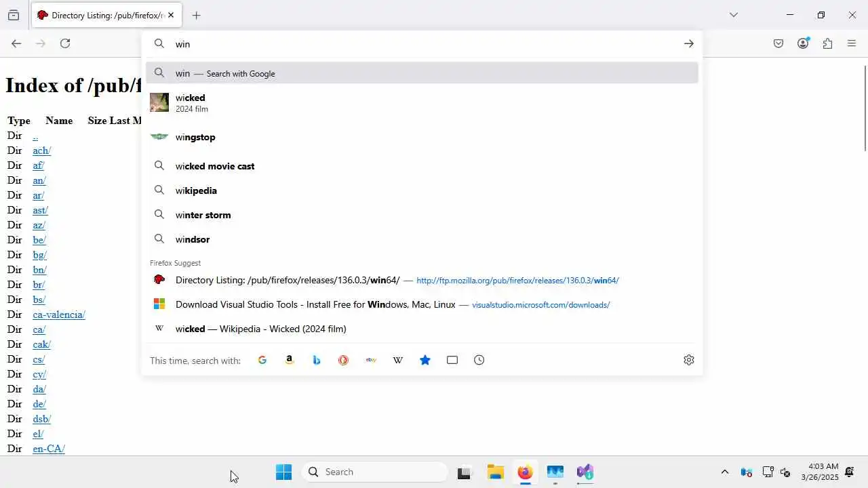The image size is (868, 488).
Task: Open Wikipedia Wicked (2024 film) result
Action: (422, 329)
